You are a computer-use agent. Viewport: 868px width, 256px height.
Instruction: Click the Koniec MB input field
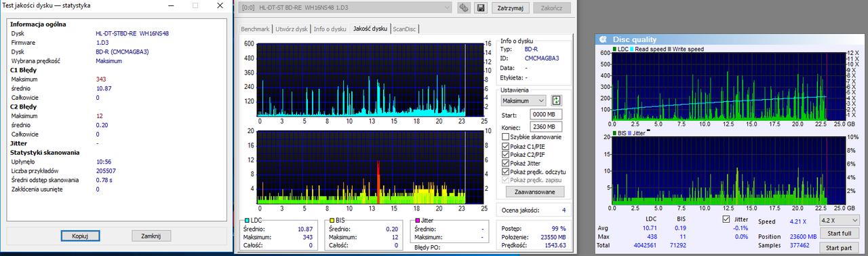546,127
